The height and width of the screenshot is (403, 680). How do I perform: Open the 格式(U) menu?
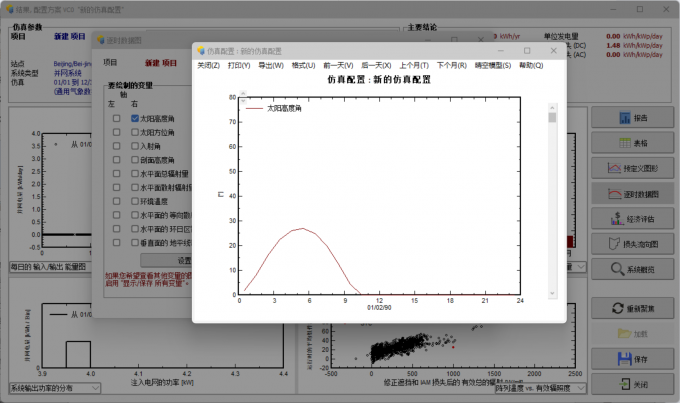point(303,66)
